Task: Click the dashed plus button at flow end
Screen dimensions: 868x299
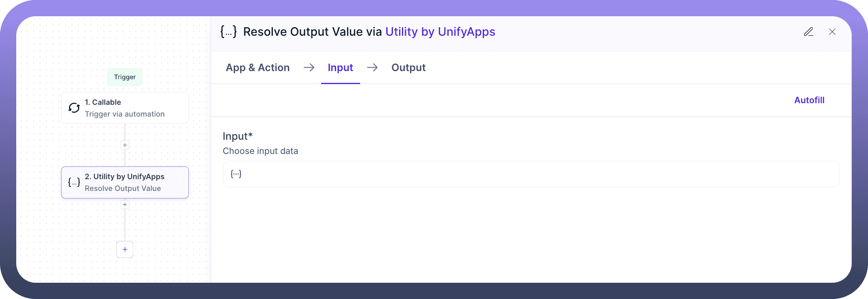Action: coord(125,249)
